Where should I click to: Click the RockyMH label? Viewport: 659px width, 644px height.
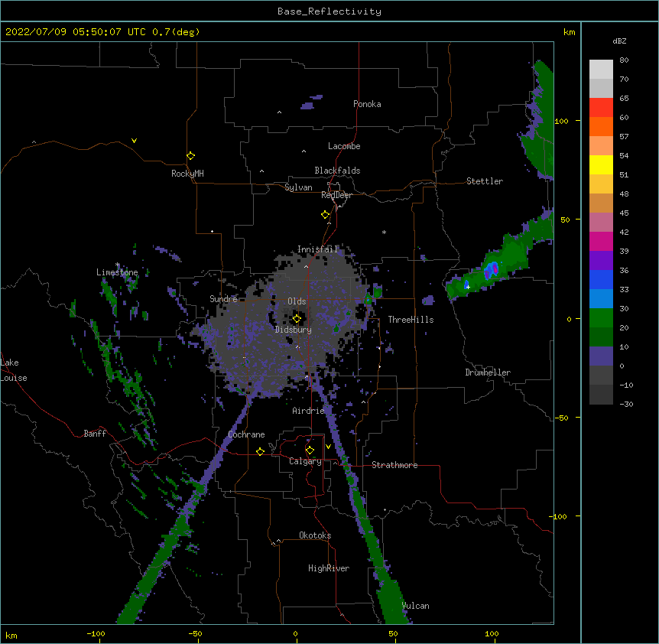click(187, 174)
